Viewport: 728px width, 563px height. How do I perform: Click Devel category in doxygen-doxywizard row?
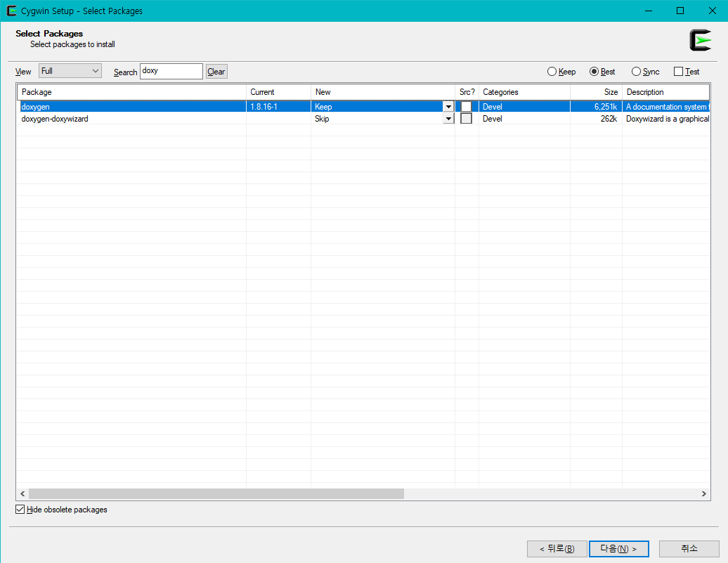pyautogui.click(x=492, y=119)
